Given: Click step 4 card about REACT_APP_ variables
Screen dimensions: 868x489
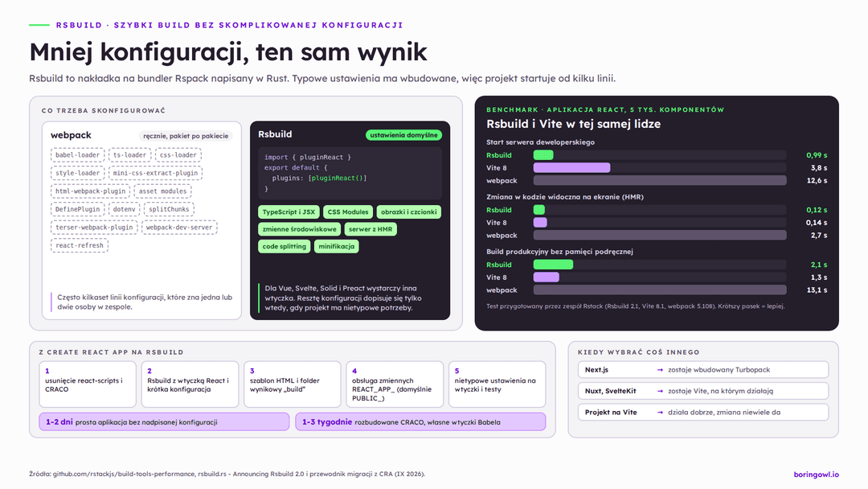Looking at the screenshot, I should pos(395,384).
